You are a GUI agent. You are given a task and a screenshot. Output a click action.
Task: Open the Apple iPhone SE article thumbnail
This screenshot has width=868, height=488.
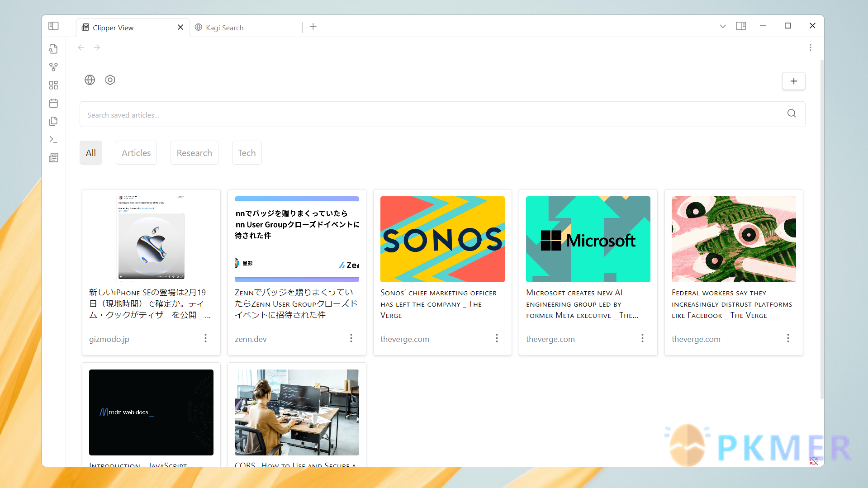pos(151,239)
